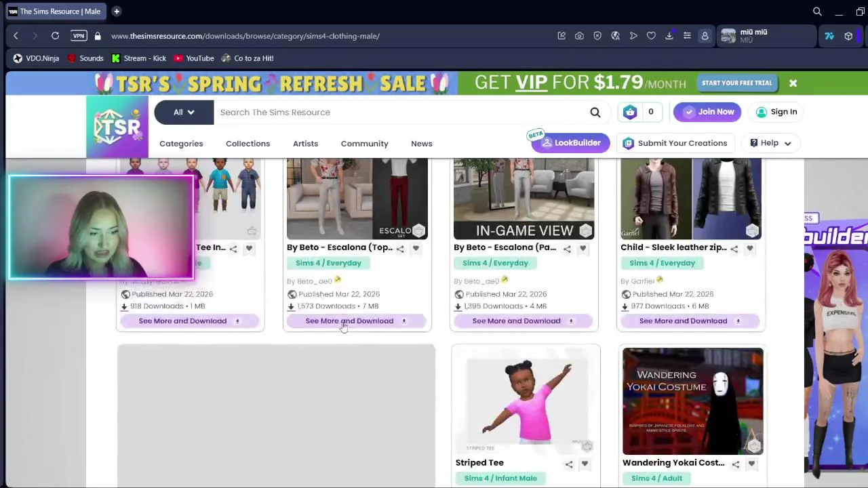
Task: See More and Download for 918 downloads item
Action: pyautogui.click(x=190, y=321)
